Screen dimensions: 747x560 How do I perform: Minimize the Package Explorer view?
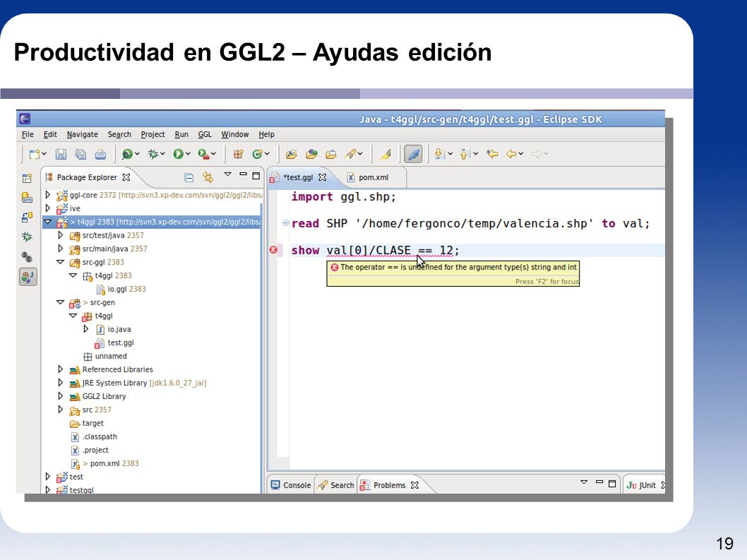tap(244, 175)
